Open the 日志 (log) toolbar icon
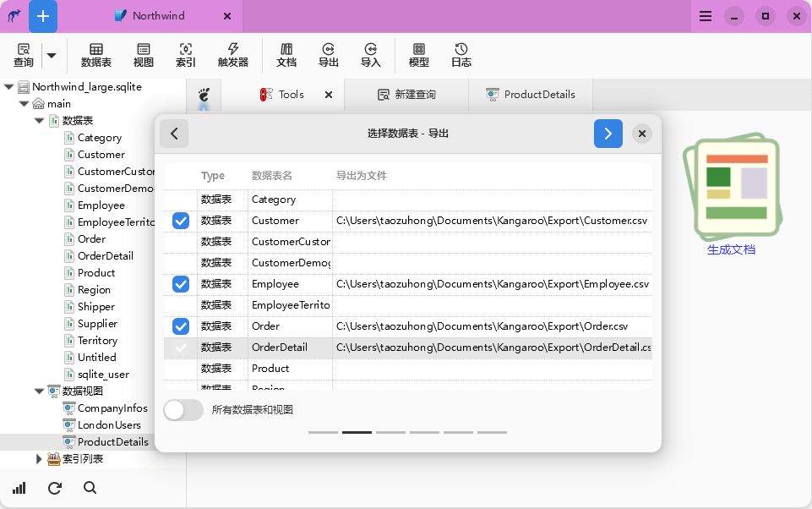The height and width of the screenshot is (509, 812). point(460,55)
